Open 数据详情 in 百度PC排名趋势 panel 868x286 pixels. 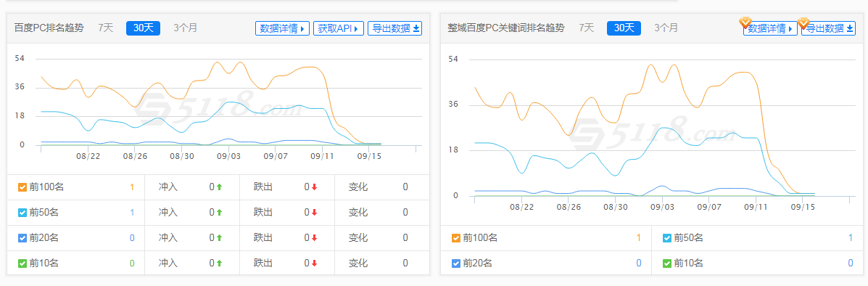pos(282,28)
